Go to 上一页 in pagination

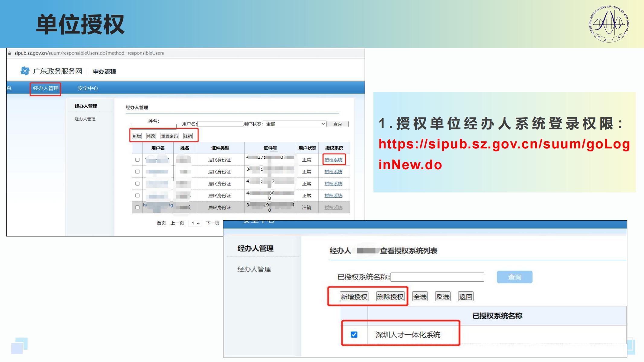pos(177,223)
